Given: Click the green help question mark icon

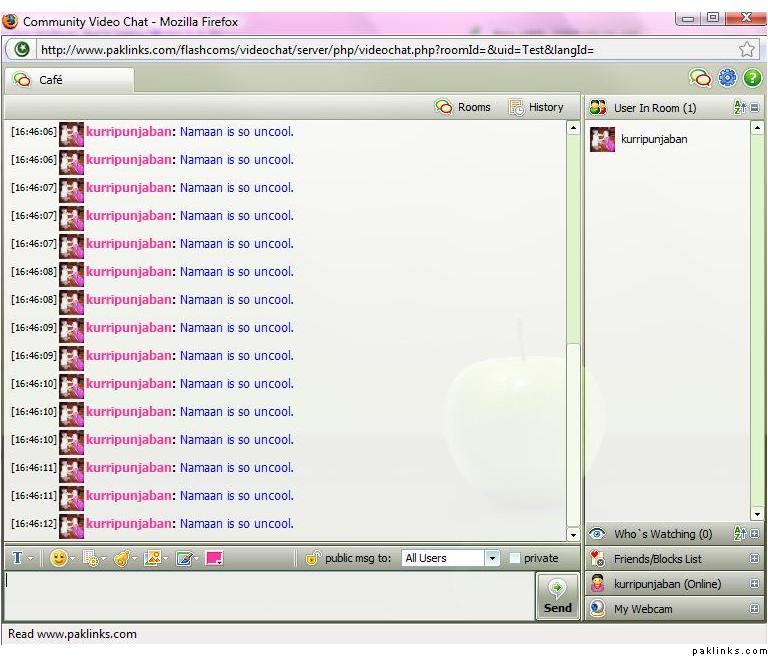Looking at the screenshot, I should [x=752, y=78].
